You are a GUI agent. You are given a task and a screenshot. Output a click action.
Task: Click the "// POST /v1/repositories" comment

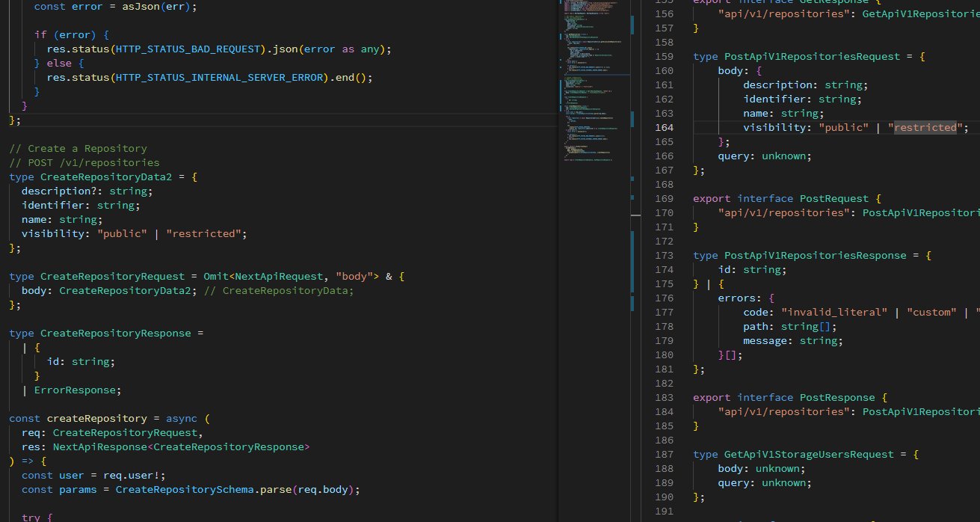pos(84,162)
